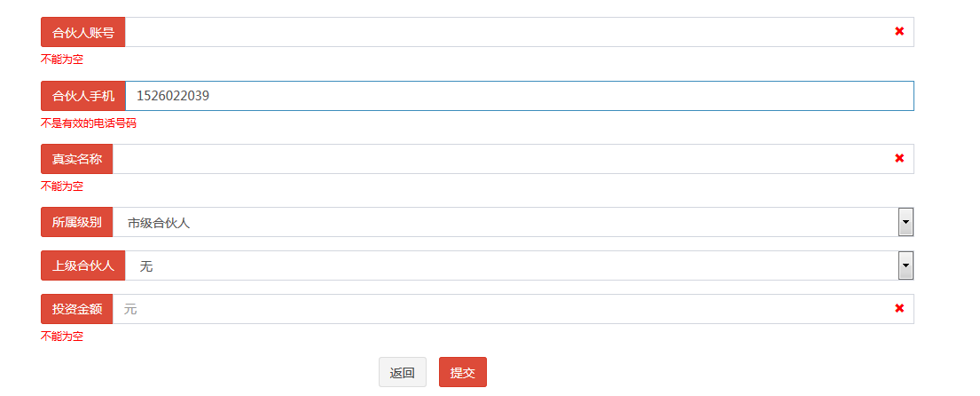Click the 上级合伙人 label tag
The width and height of the screenshot is (980, 396).
(83, 265)
